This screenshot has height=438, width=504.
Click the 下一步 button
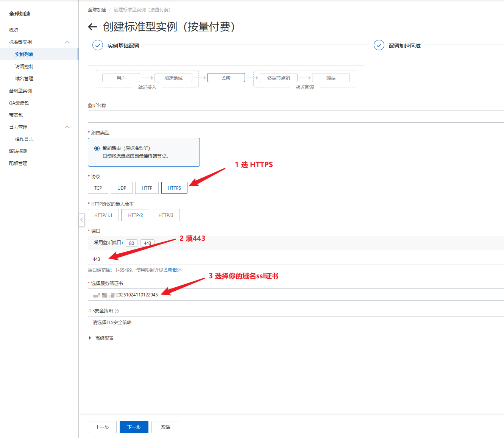point(134,427)
